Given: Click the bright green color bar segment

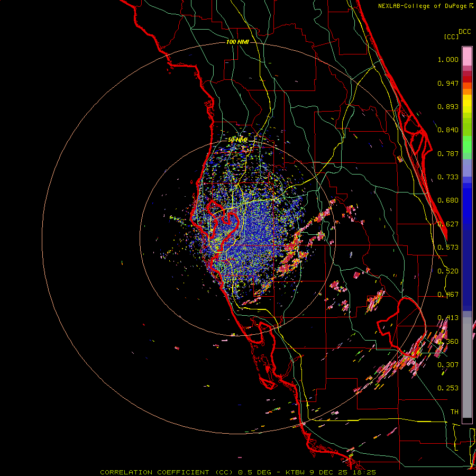Looking at the screenshot, I should (467, 144).
